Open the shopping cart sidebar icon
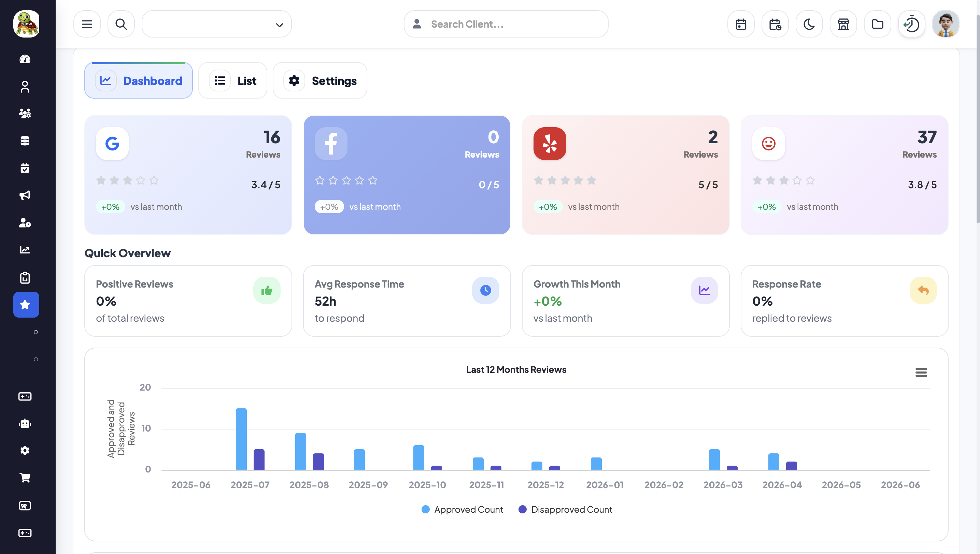The height and width of the screenshot is (554, 980). [25, 478]
